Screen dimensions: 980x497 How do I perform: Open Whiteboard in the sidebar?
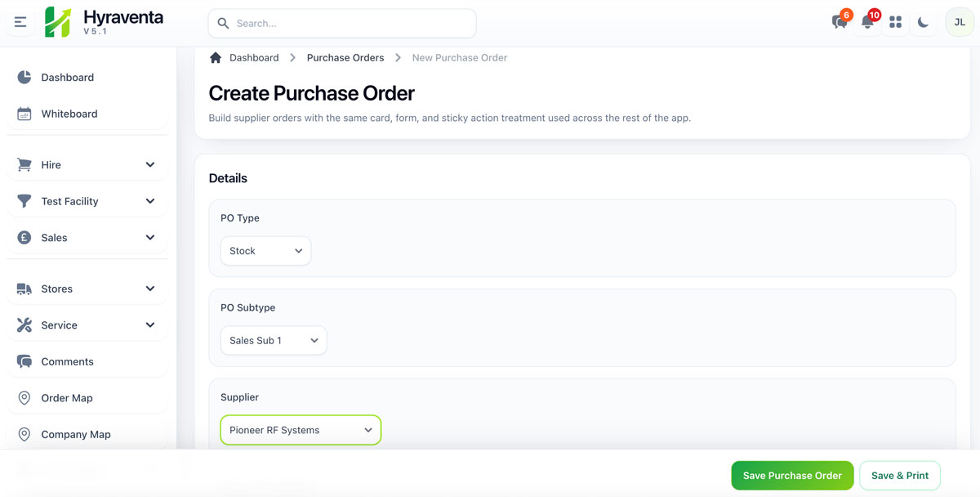(87, 114)
